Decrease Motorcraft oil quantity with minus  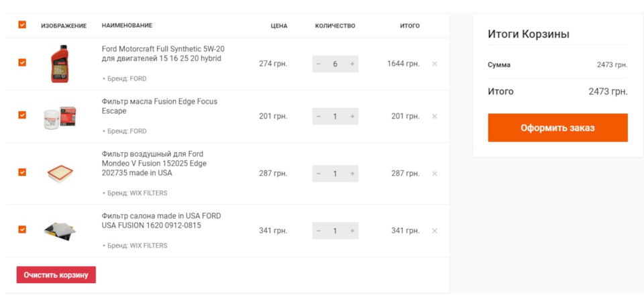click(x=318, y=64)
